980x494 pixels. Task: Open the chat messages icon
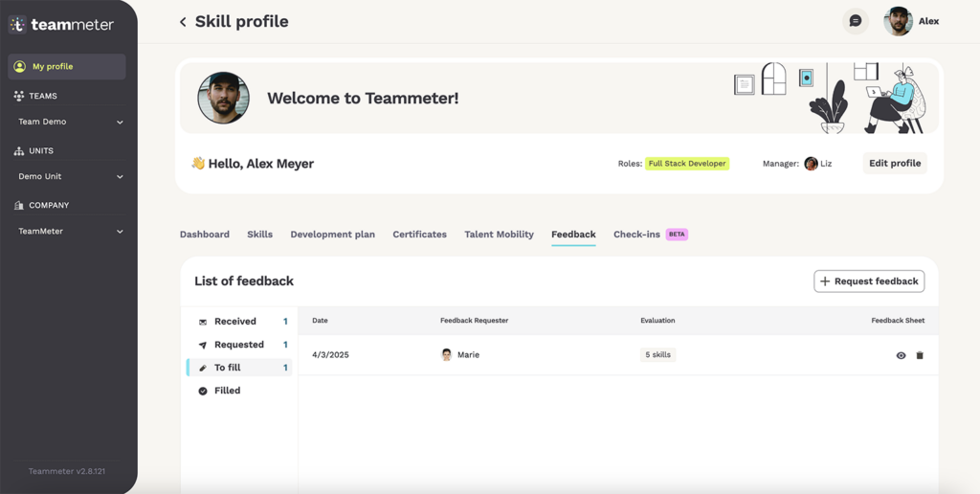point(856,21)
